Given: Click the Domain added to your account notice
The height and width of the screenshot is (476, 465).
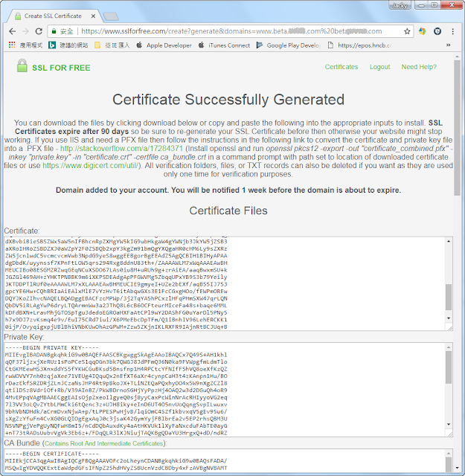Looking at the screenshot, I should click(228, 190).
